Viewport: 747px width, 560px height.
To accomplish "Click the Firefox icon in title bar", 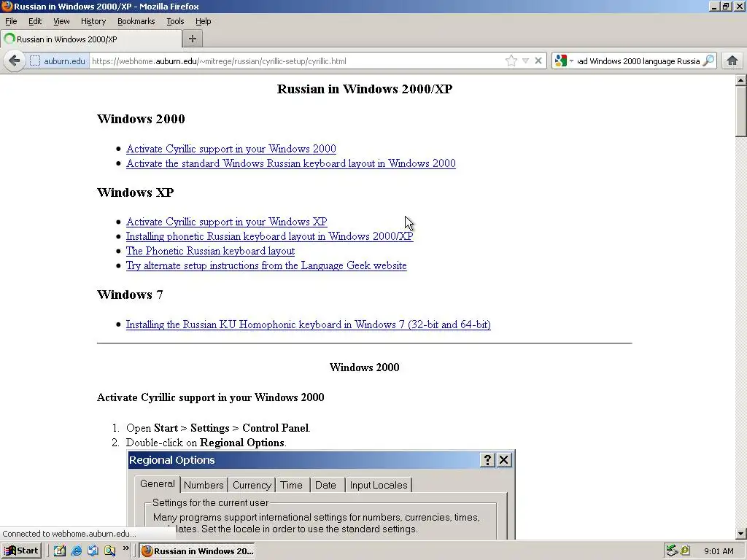I will (7, 6).
